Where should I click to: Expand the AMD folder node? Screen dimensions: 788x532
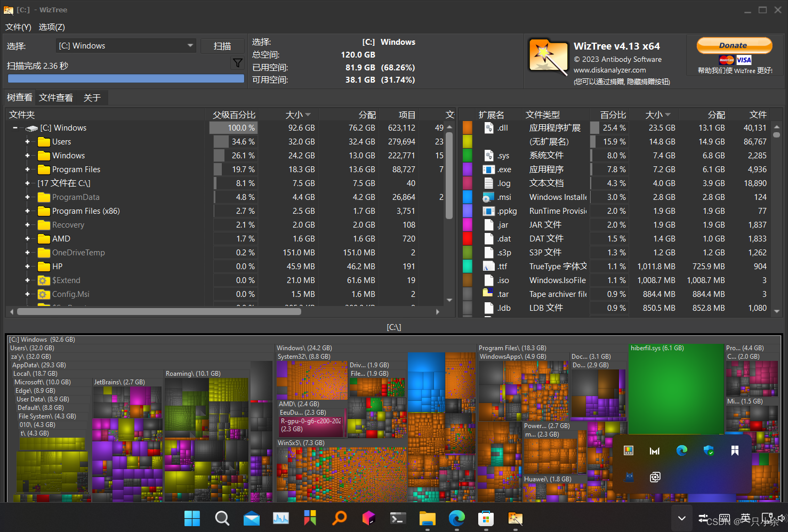tap(27, 239)
